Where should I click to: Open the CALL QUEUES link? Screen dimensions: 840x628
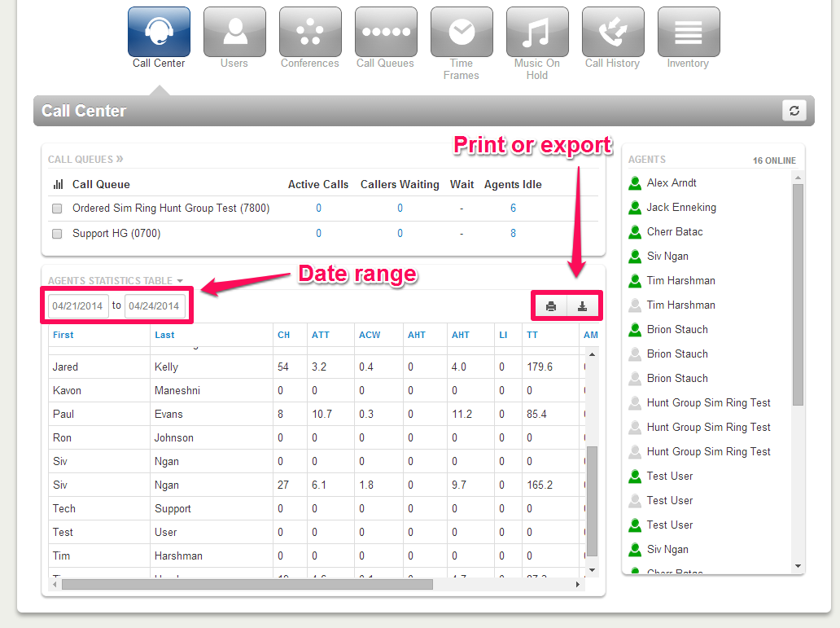(85, 159)
